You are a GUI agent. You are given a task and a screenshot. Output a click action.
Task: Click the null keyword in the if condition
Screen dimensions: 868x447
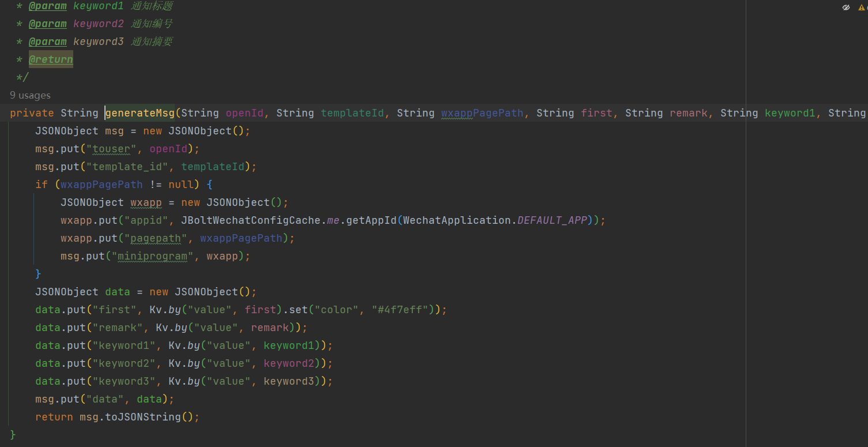[x=181, y=185]
